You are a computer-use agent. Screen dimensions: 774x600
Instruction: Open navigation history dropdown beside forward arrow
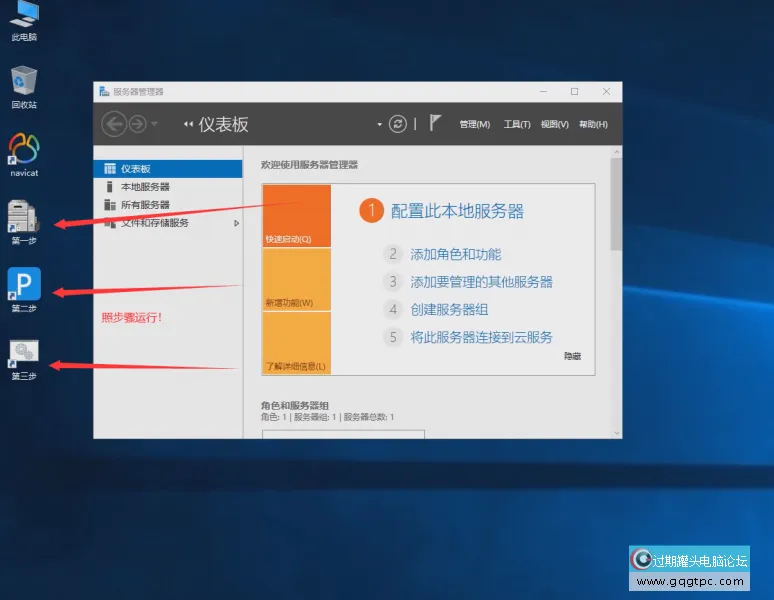155,124
